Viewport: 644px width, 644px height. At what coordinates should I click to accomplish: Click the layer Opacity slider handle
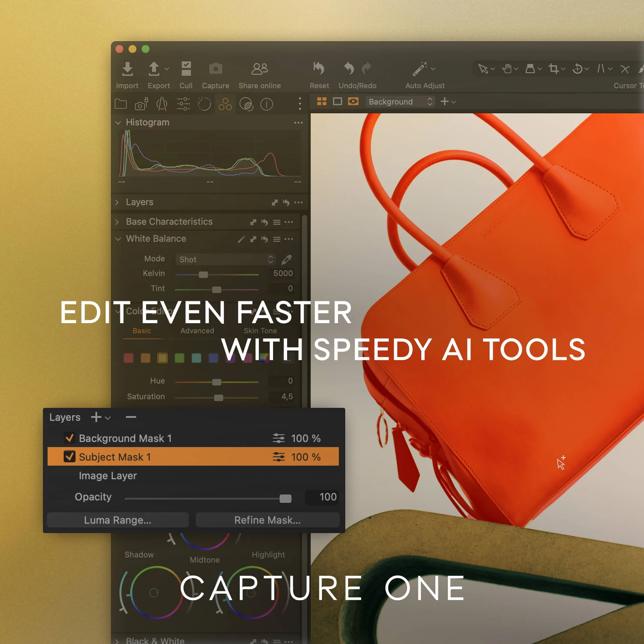tap(285, 498)
